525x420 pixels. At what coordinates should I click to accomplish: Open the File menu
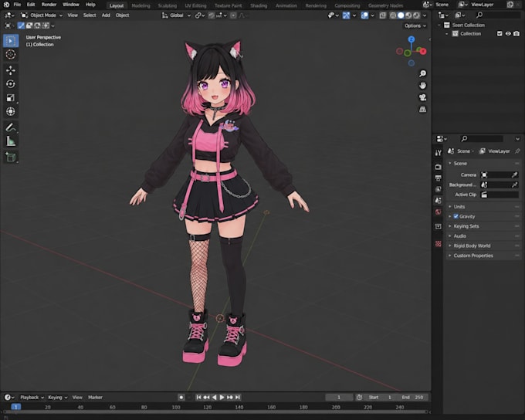coord(17,5)
